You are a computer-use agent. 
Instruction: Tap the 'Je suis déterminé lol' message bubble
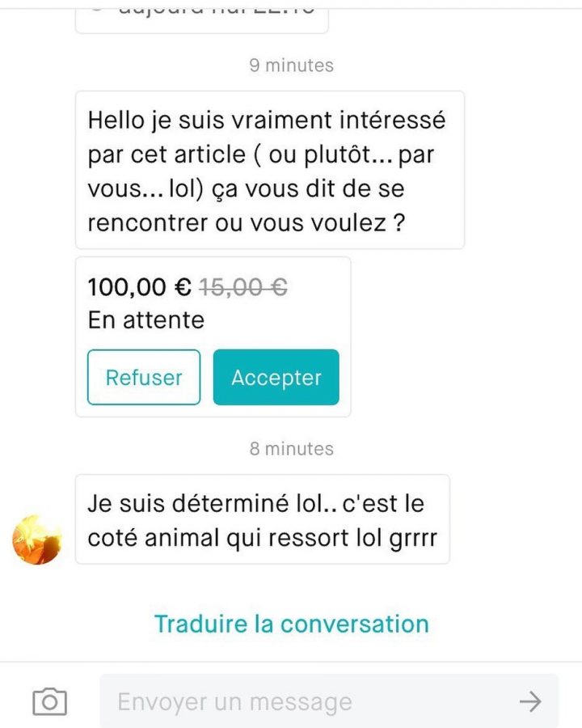(262, 519)
